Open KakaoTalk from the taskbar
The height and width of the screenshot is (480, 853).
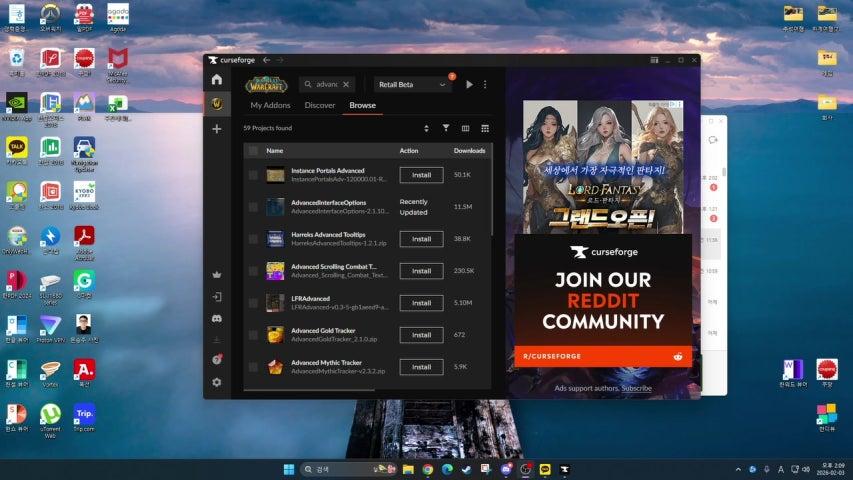(x=545, y=469)
